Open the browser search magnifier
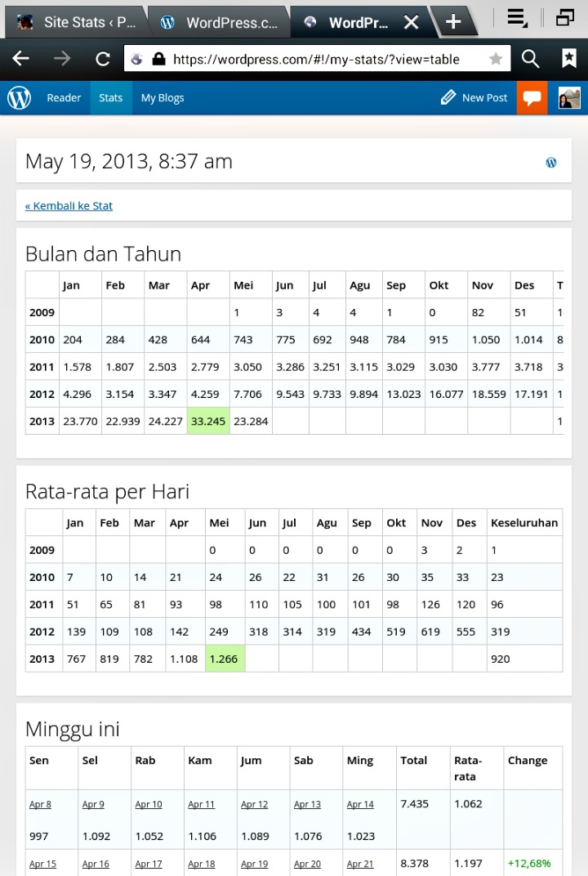 (531, 59)
